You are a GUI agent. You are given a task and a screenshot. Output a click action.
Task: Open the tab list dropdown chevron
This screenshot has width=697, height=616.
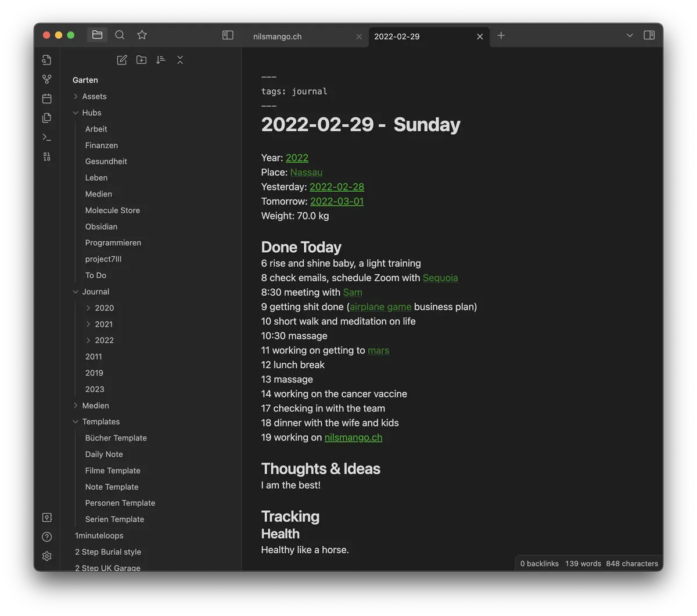point(630,35)
